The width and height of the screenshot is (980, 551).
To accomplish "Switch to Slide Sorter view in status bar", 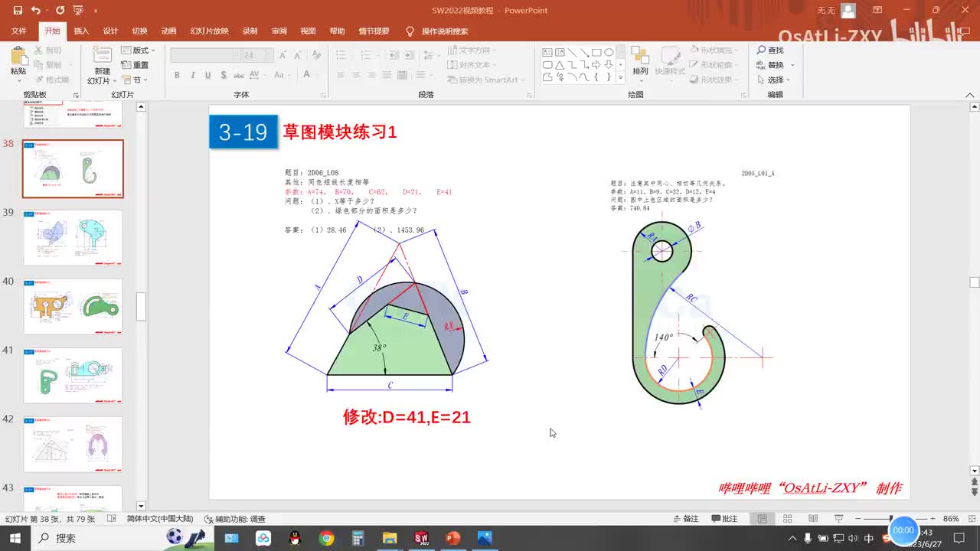I will pos(787,519).
